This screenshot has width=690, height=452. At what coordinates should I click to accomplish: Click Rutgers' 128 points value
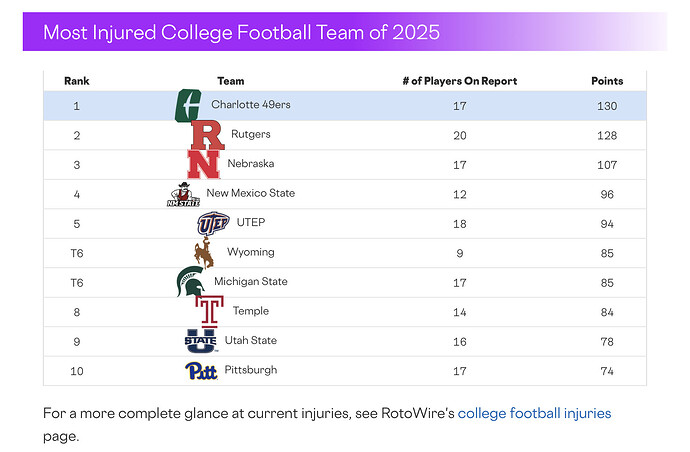click(x=607, y=136)
